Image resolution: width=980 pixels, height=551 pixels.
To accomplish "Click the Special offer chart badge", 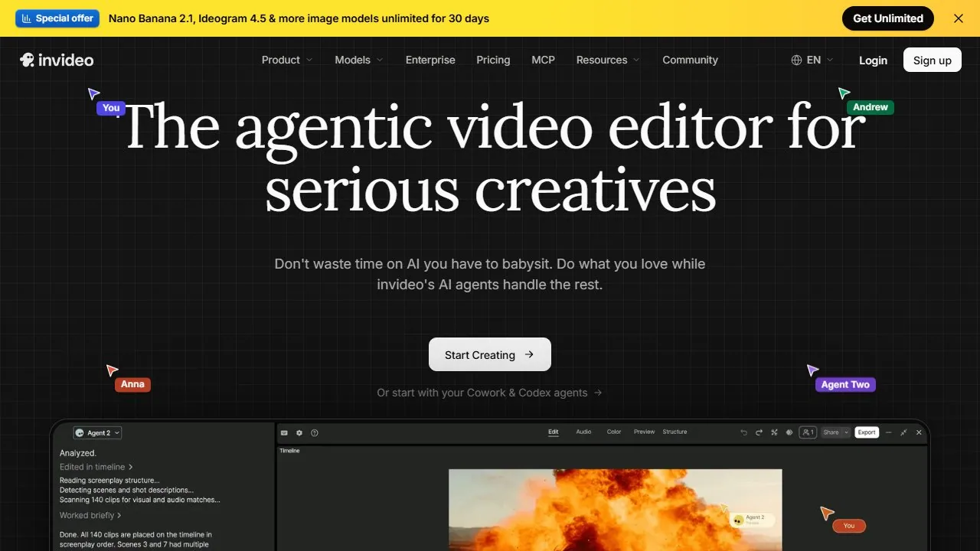I will point(57,18).
